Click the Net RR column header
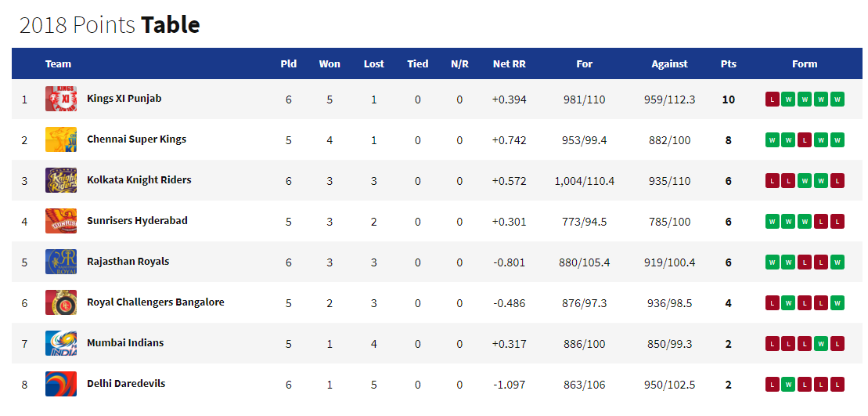Image resolution: width=868 pixels, height=416 pixels. tap(509, 64)
